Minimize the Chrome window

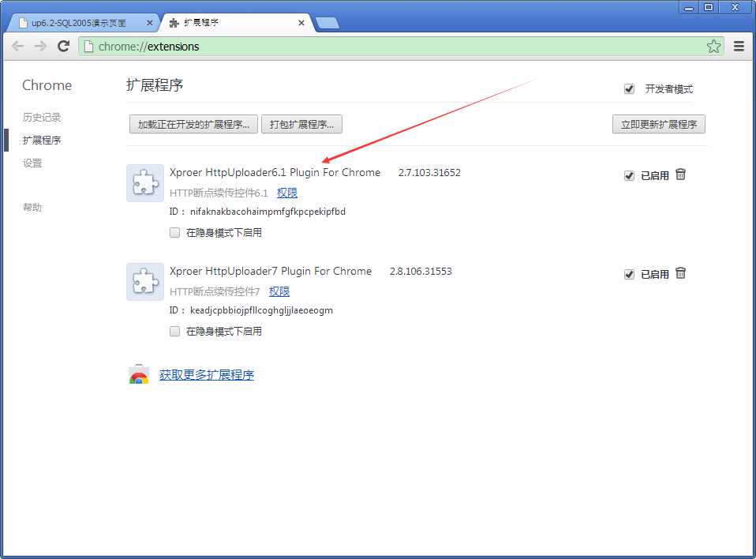click(689, 7)
